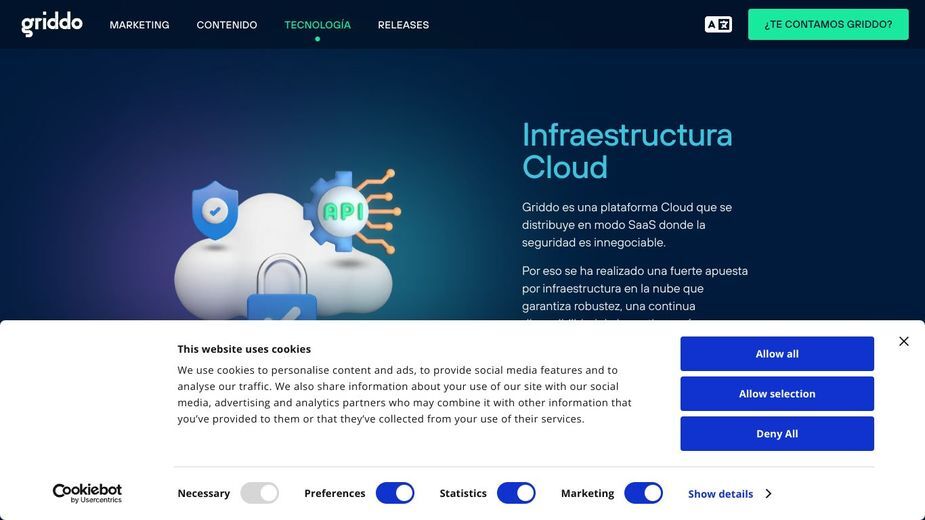Reject cookies with Deny All

(x=777, y=434)
